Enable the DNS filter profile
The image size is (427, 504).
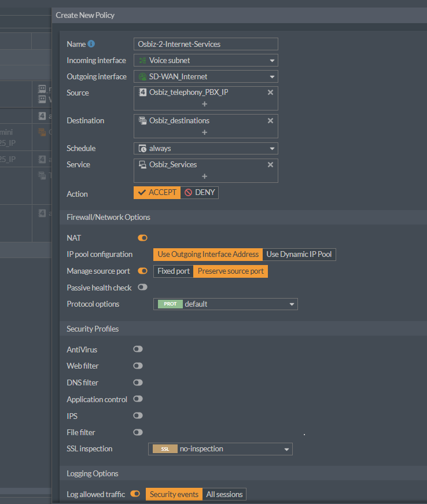pos(138,382)
